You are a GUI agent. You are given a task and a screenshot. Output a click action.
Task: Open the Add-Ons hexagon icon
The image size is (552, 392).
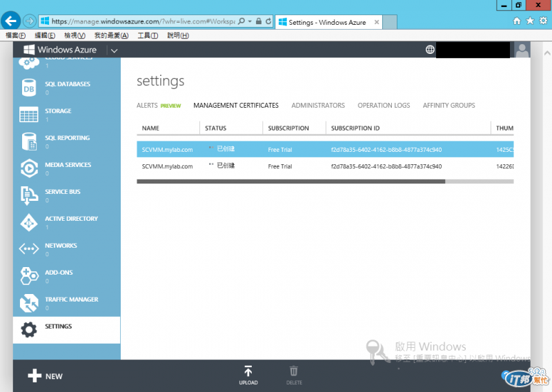[29, 276]
